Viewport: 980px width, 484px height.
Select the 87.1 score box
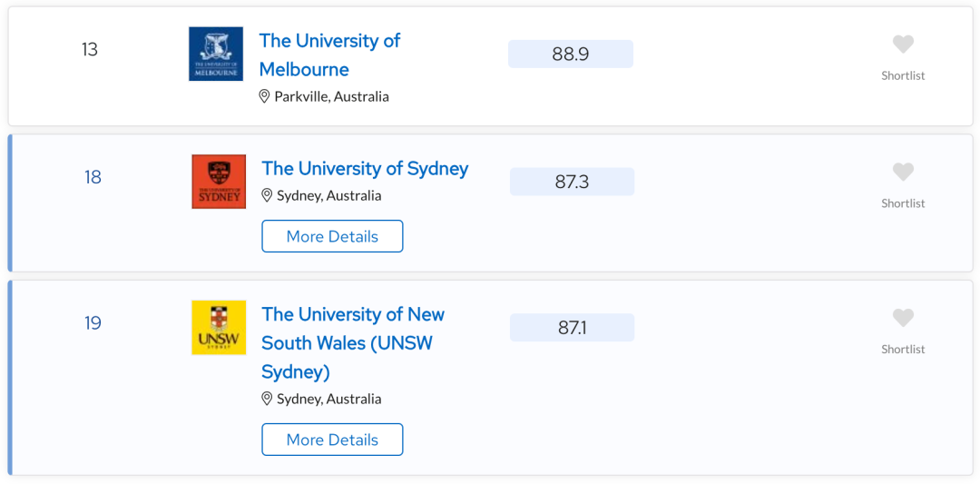(572, 328)
